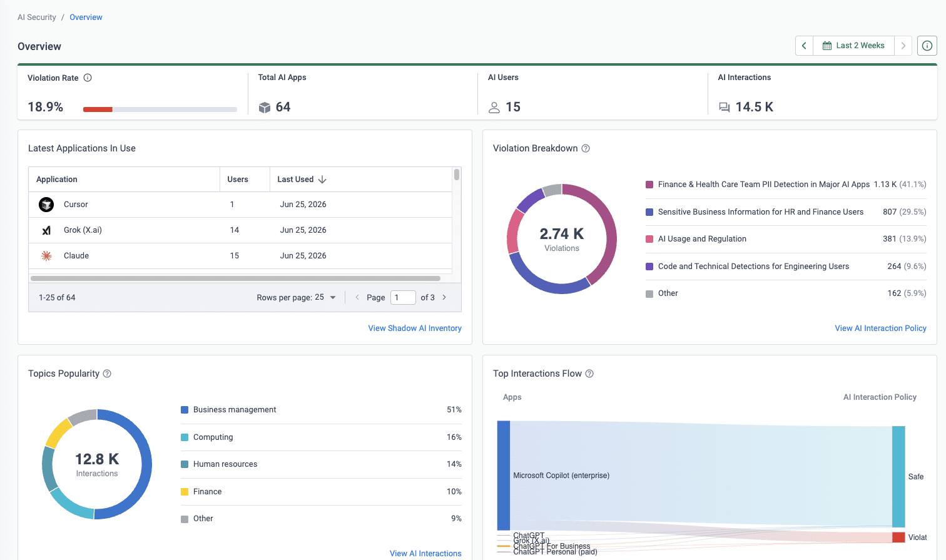
Task: Click the Finance topic legend swatch
Action: pos(185,492)
